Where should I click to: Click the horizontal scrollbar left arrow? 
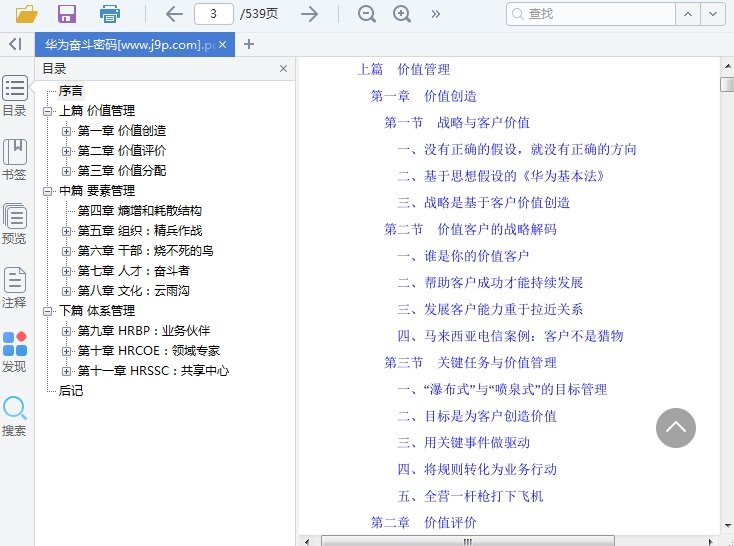point(307,541)
